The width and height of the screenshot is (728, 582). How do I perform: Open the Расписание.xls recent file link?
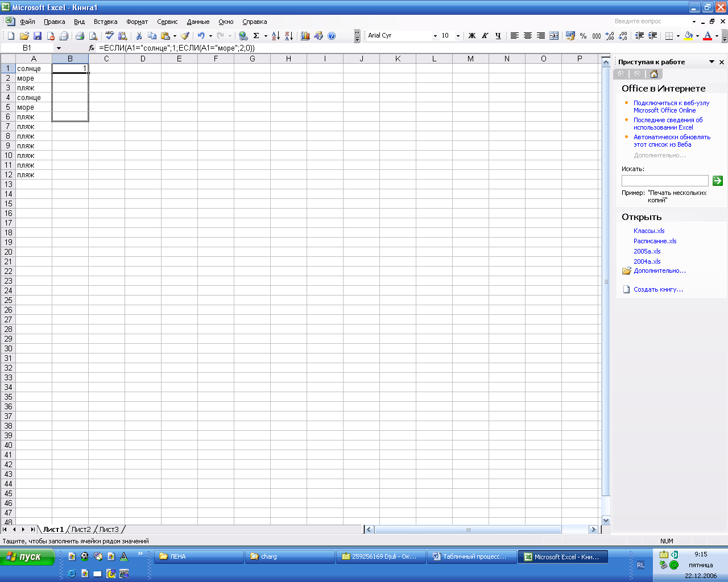(x=655, y=241)
